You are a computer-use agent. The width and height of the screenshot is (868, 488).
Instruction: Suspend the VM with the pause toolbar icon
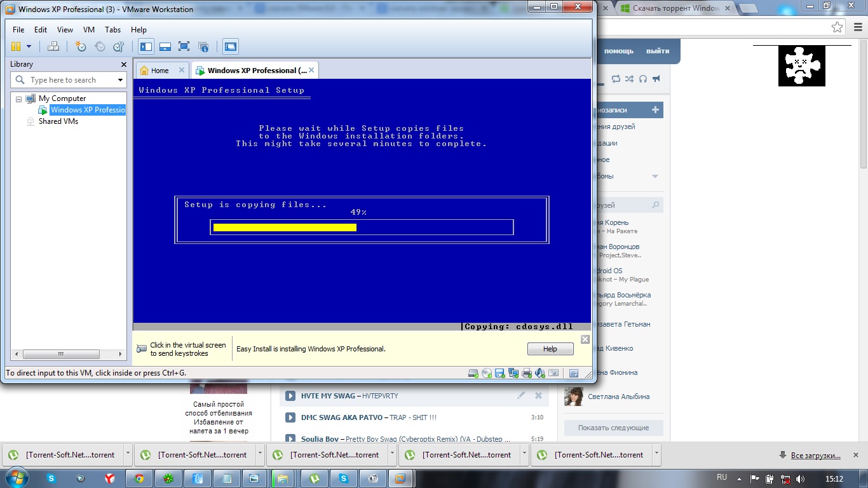click(x=16, y=46)
